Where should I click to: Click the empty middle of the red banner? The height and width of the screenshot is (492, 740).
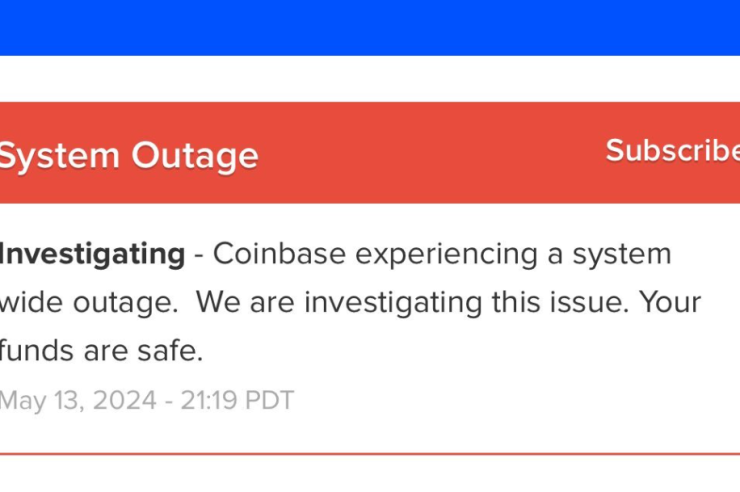[430, 152]
